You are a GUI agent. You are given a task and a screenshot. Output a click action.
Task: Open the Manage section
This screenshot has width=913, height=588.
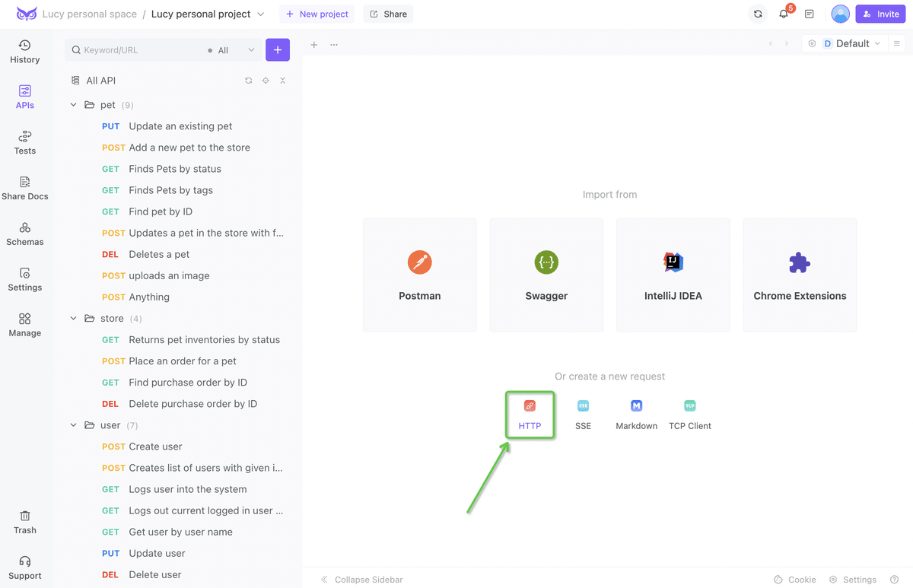tap(25, 326)
